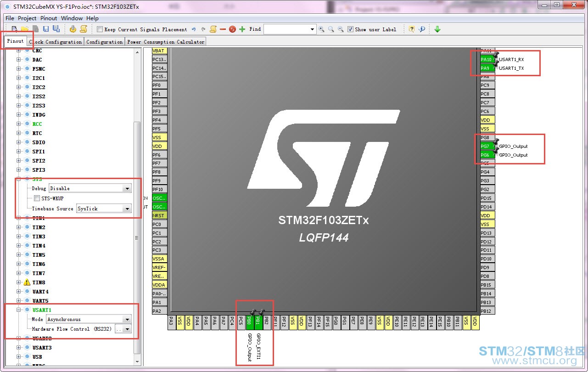The image size is (588, 372).
Task: Toggle Keep Current Signals Placement checkbox
Action: [x=100, y=29]
